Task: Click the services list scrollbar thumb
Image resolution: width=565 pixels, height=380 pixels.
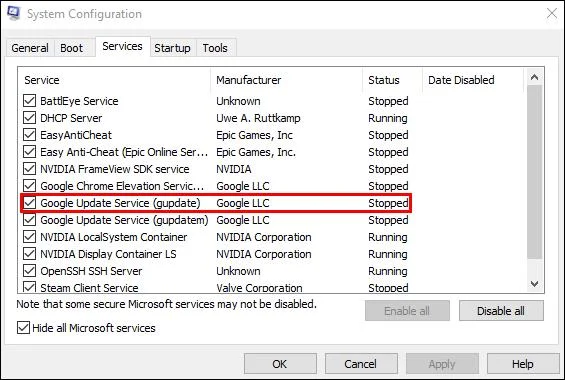Action: point(535,172)
